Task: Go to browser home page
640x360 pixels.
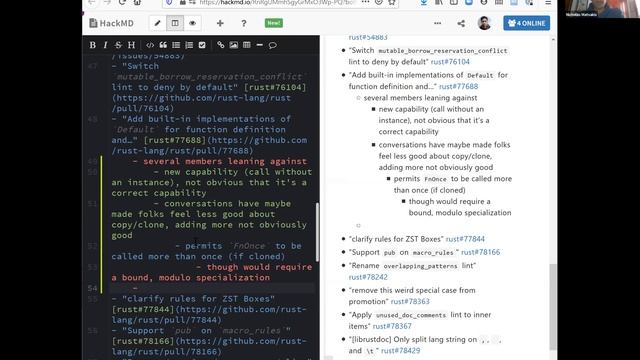Action: tap(137, 2)
